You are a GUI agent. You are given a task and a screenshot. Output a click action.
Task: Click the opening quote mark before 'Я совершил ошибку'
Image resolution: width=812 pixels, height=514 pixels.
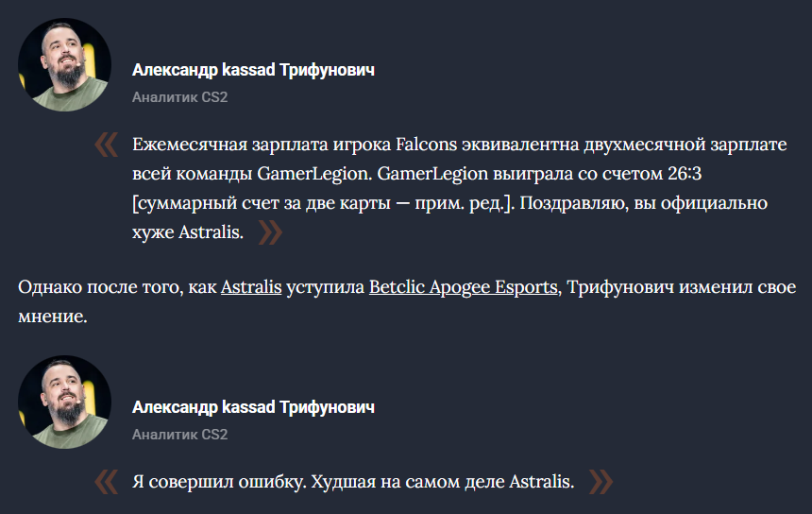106,482
